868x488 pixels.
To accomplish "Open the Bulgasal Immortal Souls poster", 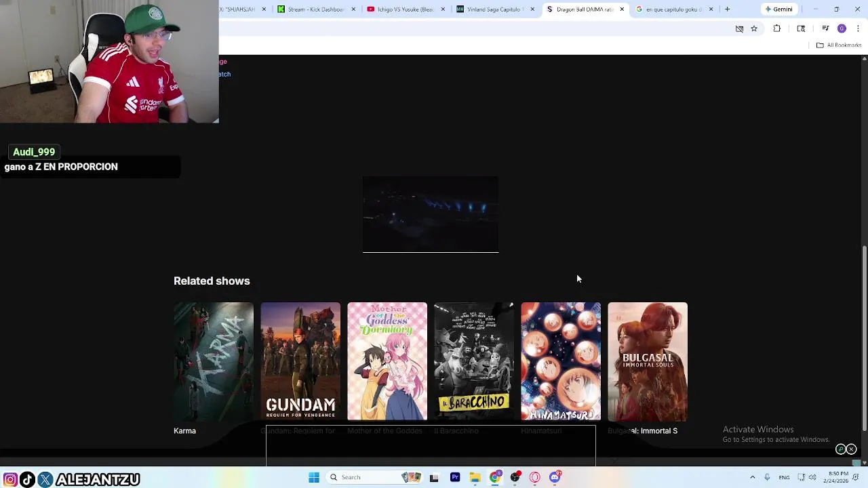I will point(648,361).
